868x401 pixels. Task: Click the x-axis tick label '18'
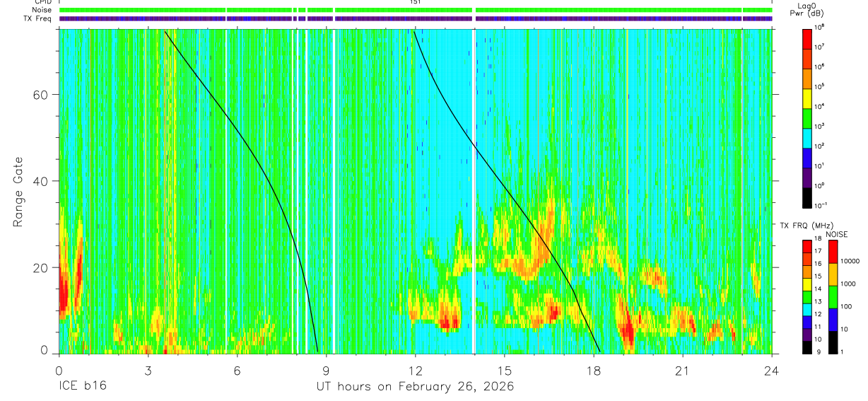(594, 371)
